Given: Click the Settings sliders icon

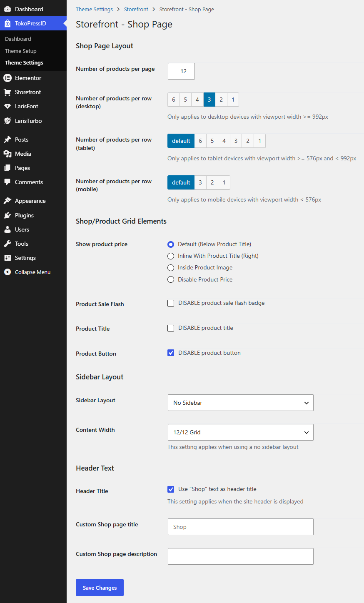Looking at the screenshot, I should 7,258.
